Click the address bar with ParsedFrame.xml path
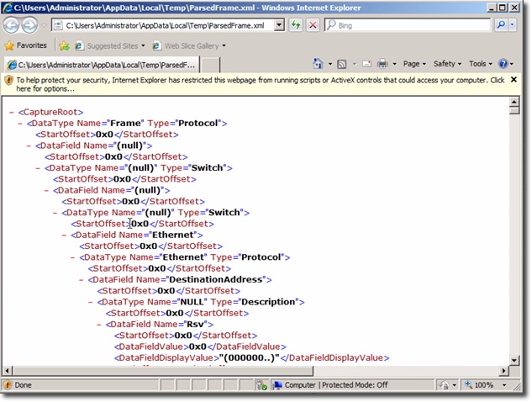The image size is (532, 402). [x=164, y=25]
